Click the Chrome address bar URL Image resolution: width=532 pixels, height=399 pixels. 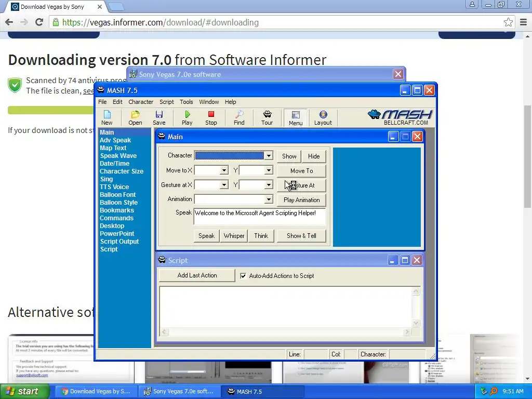pos(161,22)
